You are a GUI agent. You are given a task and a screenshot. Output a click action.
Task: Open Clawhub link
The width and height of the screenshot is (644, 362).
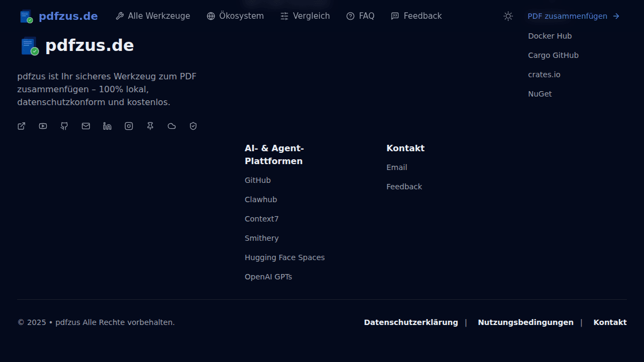[x=261, y=200]
